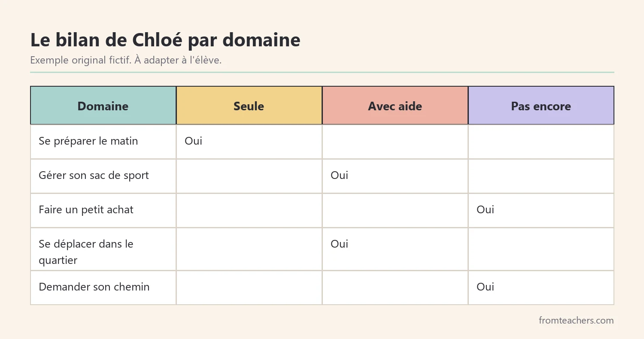Viewport: 644px width, 339px height.
Task: Select the 'Domaine' column header
Action: tap(103, 106)
